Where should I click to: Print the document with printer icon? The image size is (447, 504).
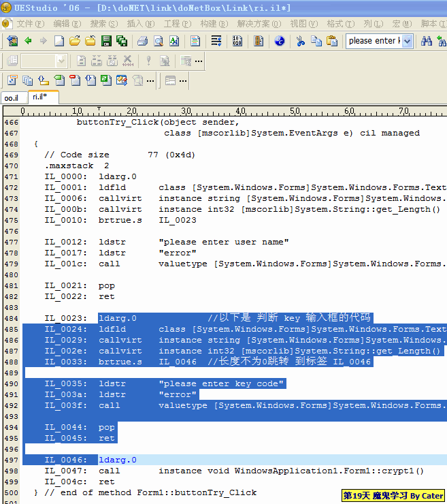143,41
